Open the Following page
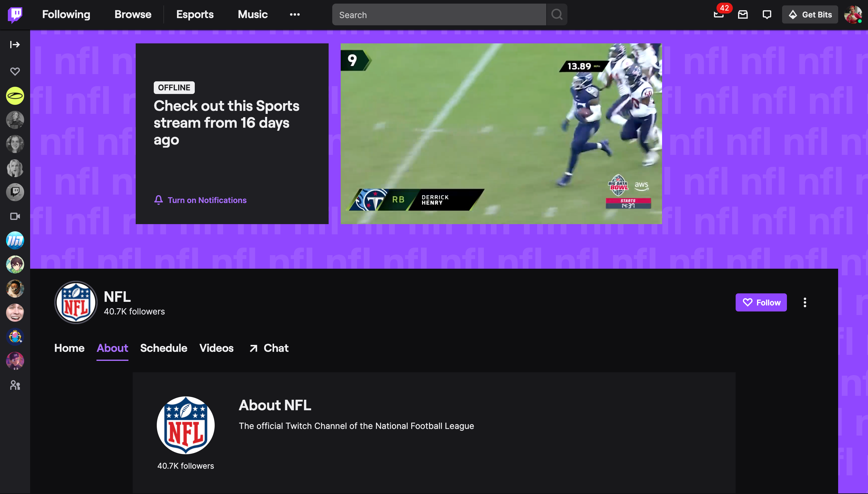Image resolution: width=868 pixels, height=494 pixels. [66, 14]
